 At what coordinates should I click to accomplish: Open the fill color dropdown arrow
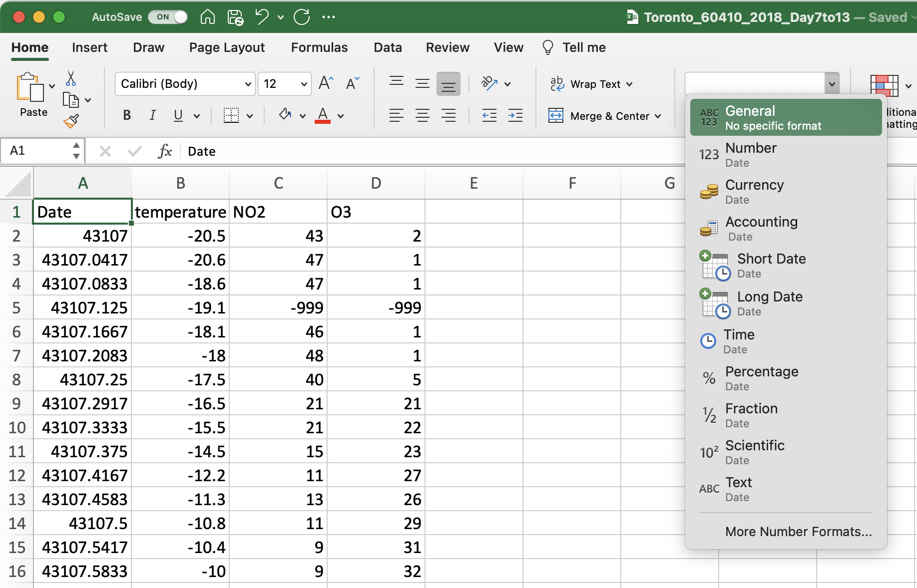[303, 115]
